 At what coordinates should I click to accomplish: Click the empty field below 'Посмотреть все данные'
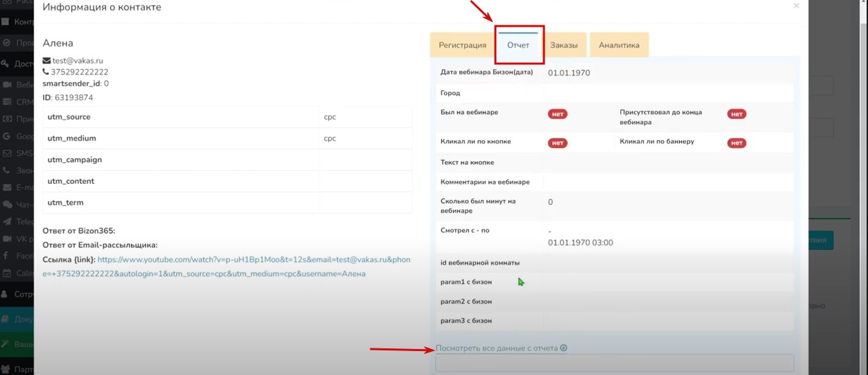[x=614, y=363]
